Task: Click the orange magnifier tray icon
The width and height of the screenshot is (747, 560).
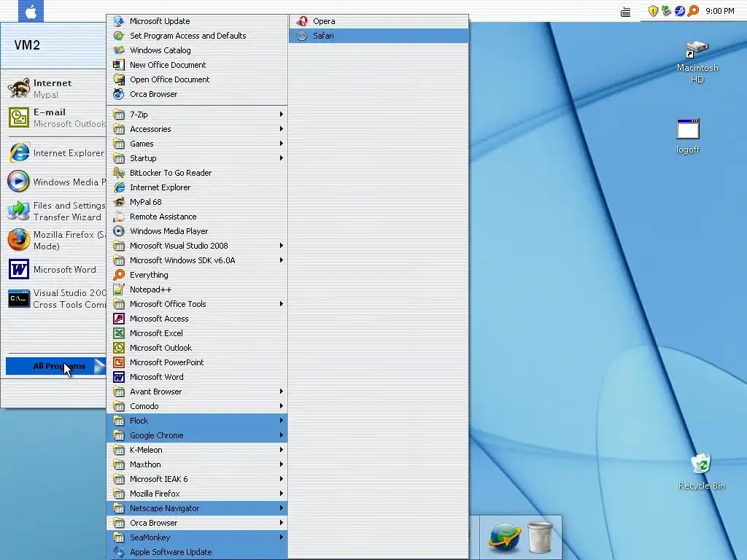Action: pyautogui.click(x=693, y=10)
